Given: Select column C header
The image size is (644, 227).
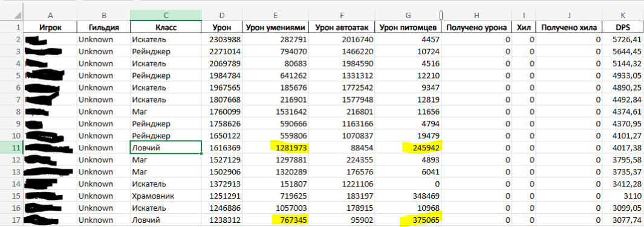Looking at the screenshot, I should pyautogui.click(x=166, y=16).
